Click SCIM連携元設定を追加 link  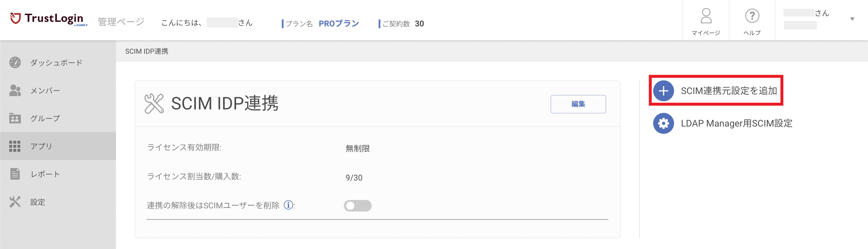729,91
